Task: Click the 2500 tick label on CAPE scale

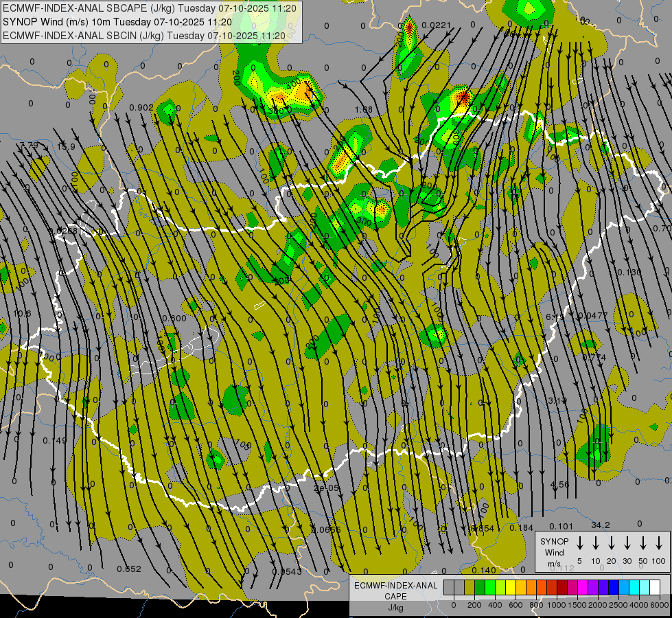Action: (619, 605)
